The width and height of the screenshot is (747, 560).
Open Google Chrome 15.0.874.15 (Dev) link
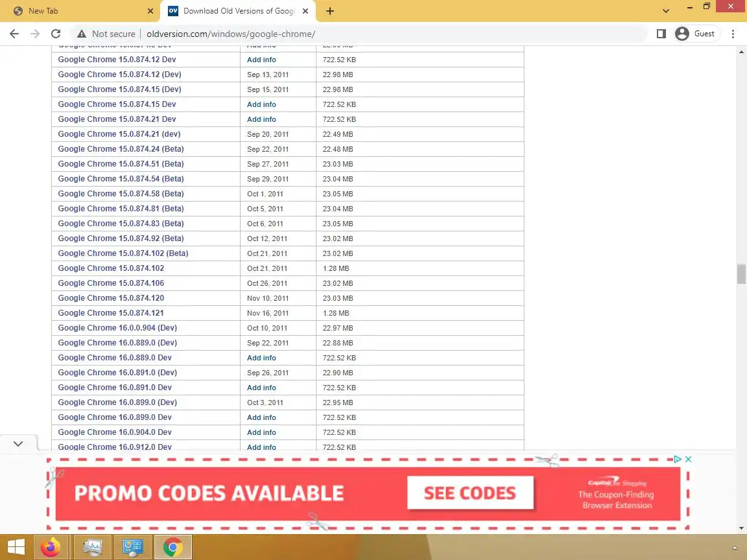pos(119,89)
